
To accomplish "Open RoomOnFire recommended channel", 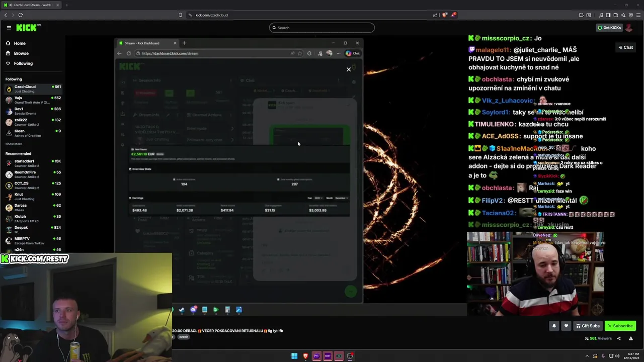I will coord(33,174).
